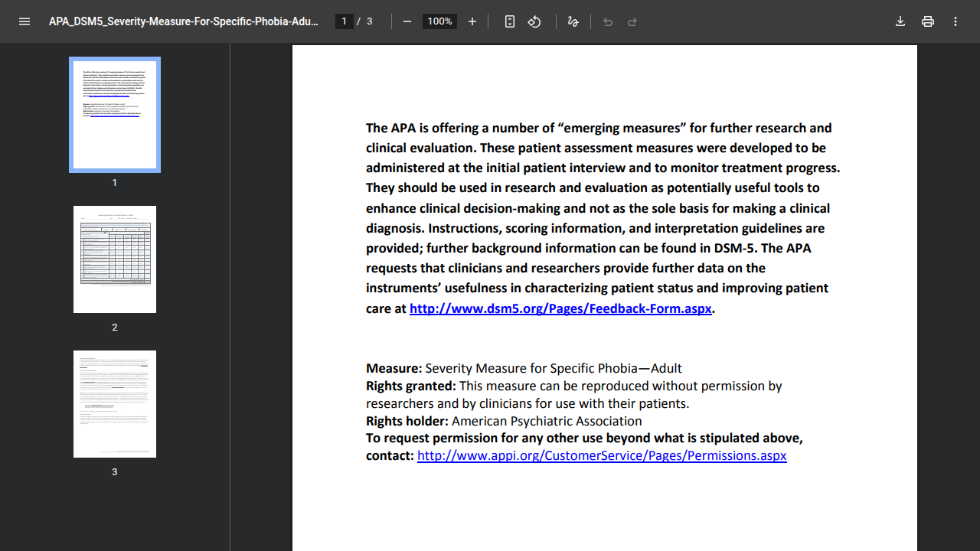
Task: Click the undo arrow icon
Action: [x=608, y=21]
